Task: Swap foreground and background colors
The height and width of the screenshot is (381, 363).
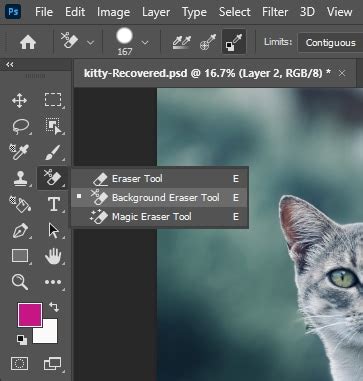Action: [x=54, y=307]
